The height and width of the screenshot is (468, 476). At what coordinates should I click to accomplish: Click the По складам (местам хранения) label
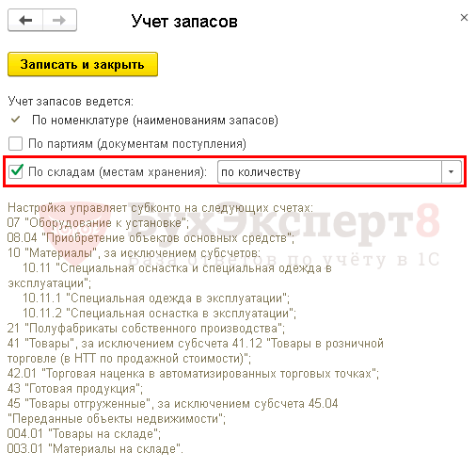click(x=118, y=172)
